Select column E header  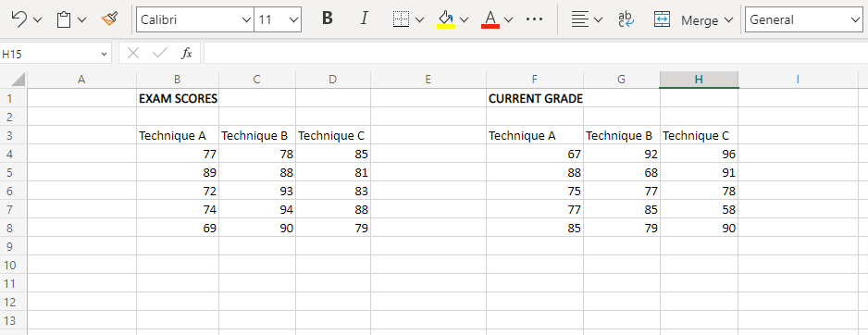(428, 80)
